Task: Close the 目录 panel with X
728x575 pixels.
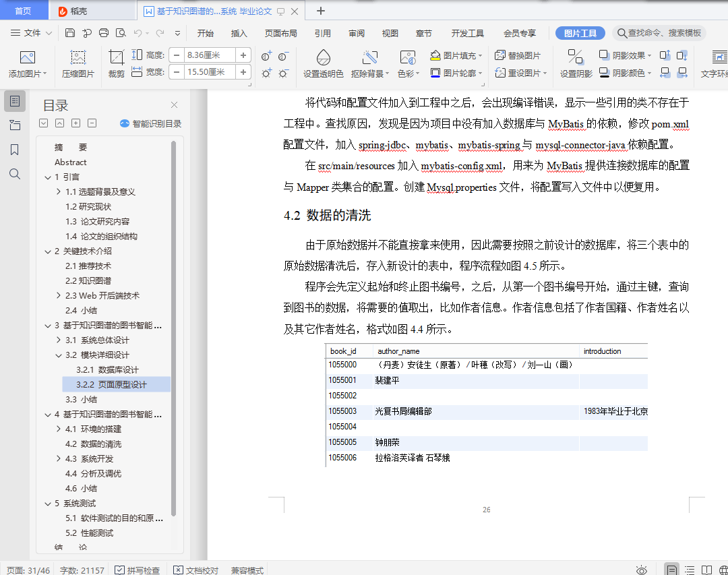Action: (174, 105)
